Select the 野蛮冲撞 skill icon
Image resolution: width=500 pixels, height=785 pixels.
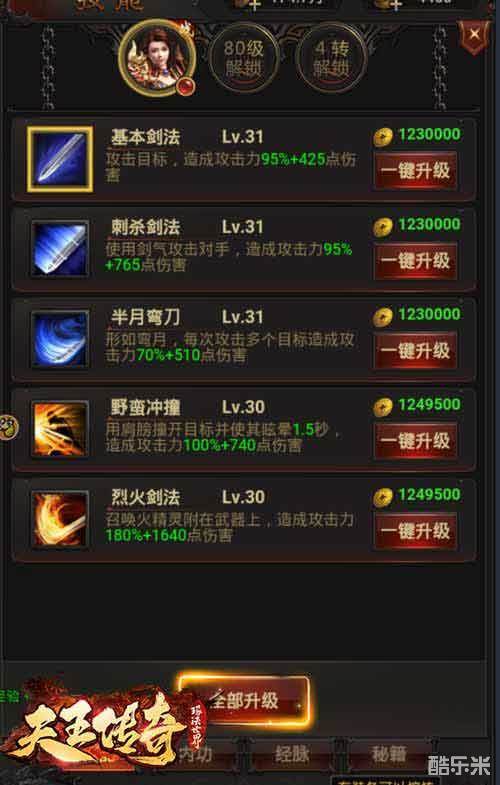pos(60,429)
